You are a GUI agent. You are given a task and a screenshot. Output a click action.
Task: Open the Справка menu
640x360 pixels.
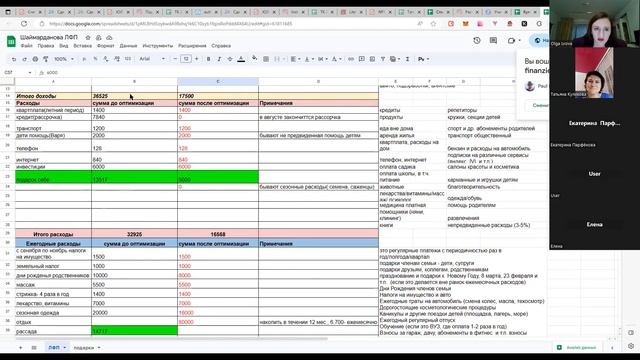click(x=221, y=46)
